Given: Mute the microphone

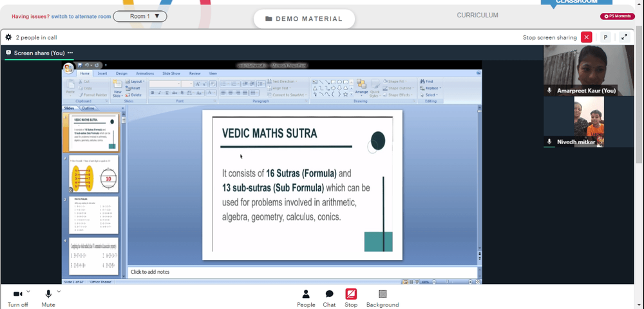Looking at the screenshot, I should (48, 298).
